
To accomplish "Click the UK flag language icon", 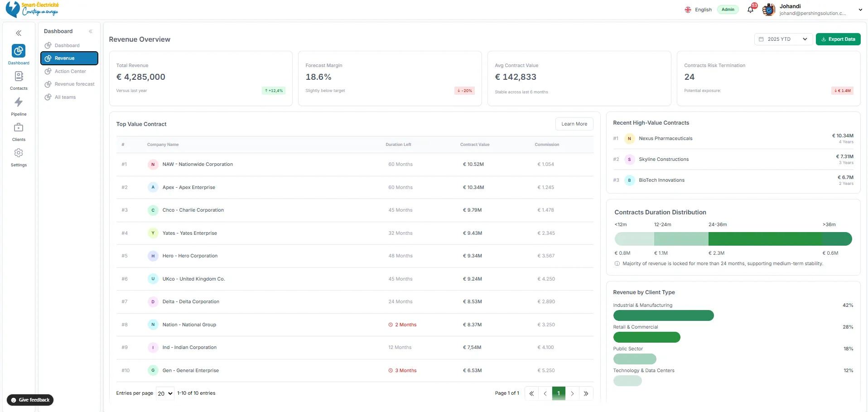I will (x=688, y=10).
